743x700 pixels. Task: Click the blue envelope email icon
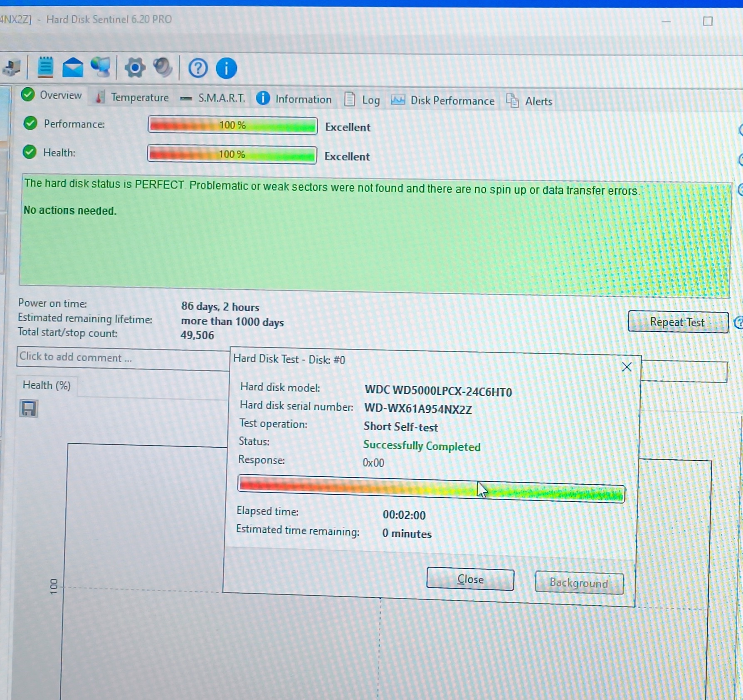coord(73,67)
